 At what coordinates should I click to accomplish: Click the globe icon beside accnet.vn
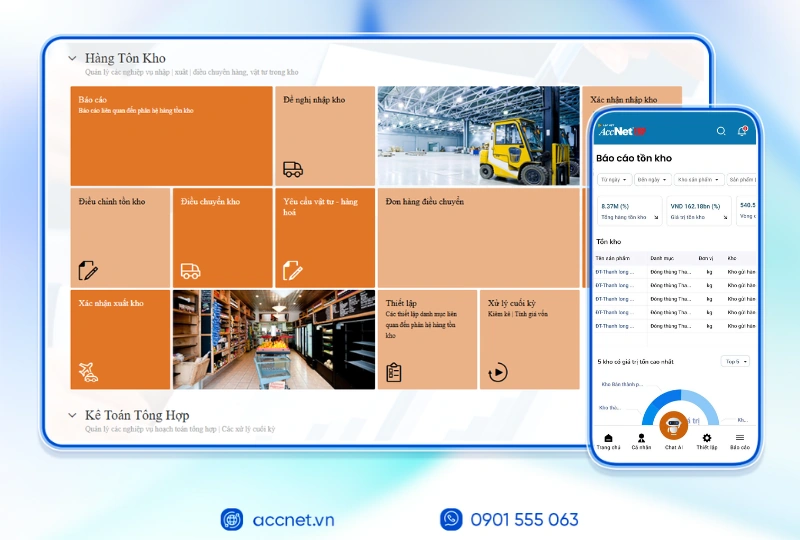click(232, 520)
